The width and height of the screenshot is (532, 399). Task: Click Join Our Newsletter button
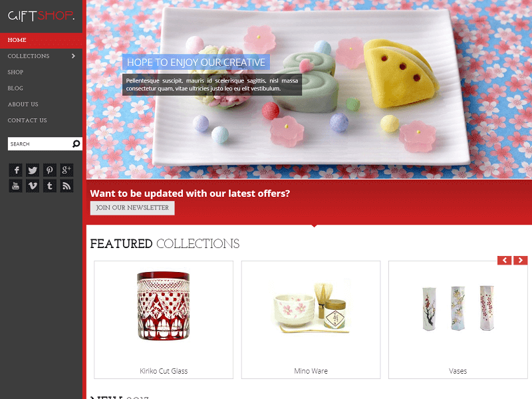[x=132, y=208]
